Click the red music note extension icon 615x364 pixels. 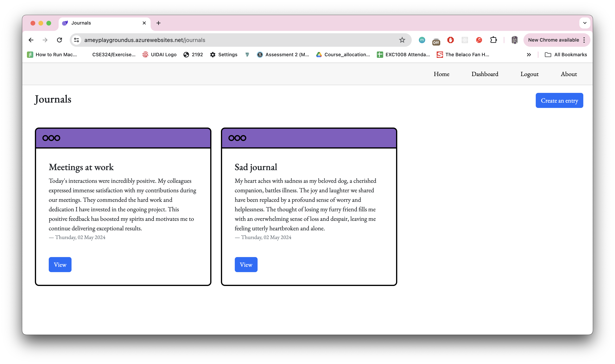tap(479, 40)
